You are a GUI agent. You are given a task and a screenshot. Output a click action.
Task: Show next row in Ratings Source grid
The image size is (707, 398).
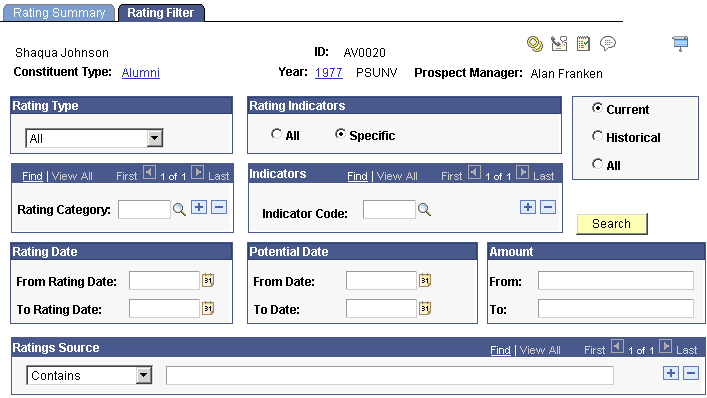point(666,347)
